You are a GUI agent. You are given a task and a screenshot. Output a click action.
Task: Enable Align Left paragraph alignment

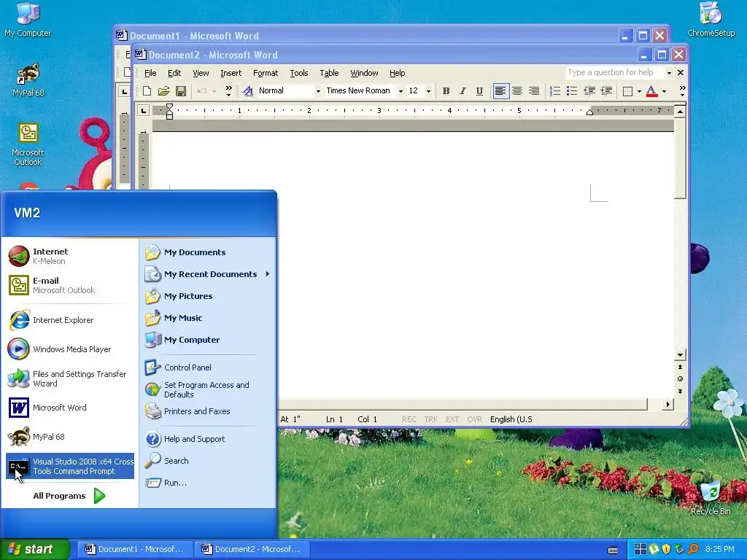[x=500, y=91]
